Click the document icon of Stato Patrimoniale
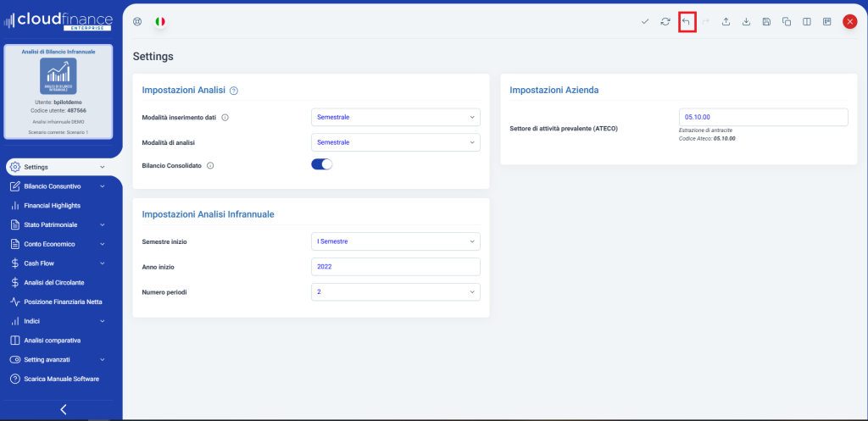Screen dimensions: 868x421 tap(15, 225)
